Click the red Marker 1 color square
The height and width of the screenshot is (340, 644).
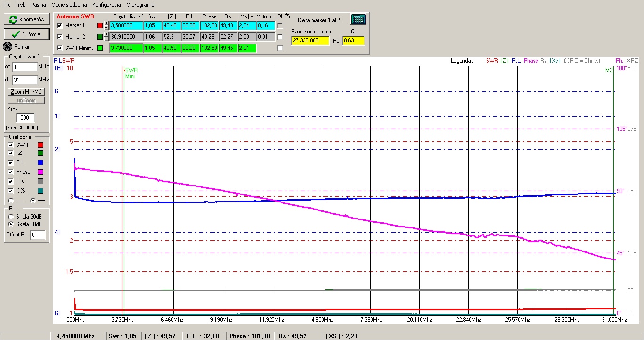[99, 25]
